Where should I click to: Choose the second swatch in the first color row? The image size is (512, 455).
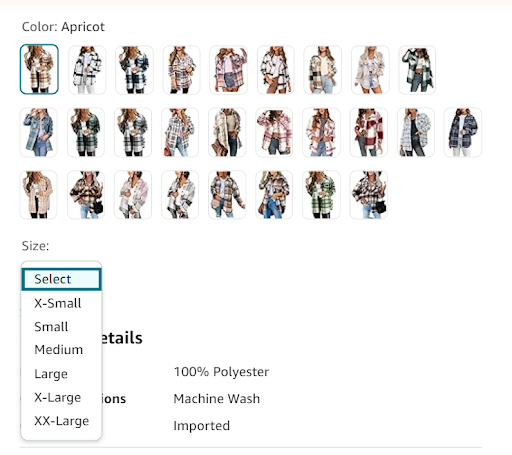(x=87, y=70)
